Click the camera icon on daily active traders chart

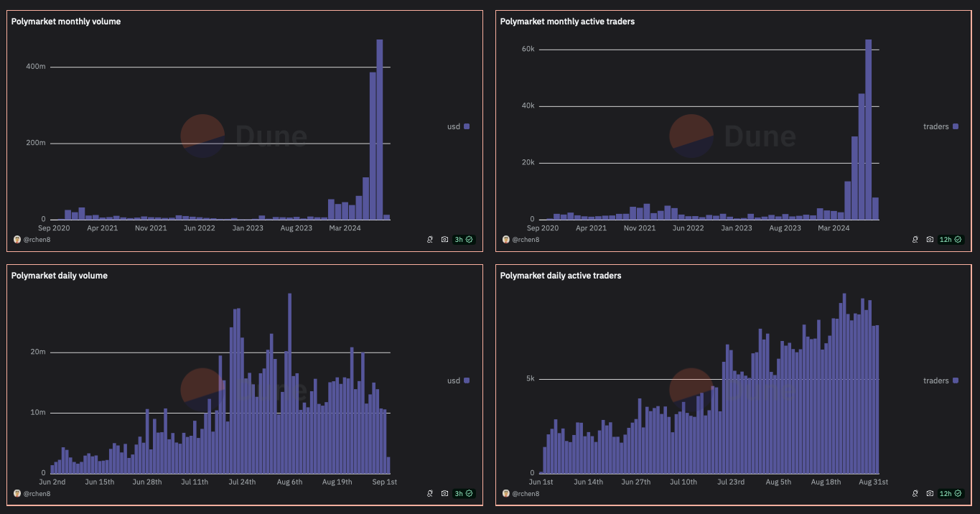[x=930, y=493]
